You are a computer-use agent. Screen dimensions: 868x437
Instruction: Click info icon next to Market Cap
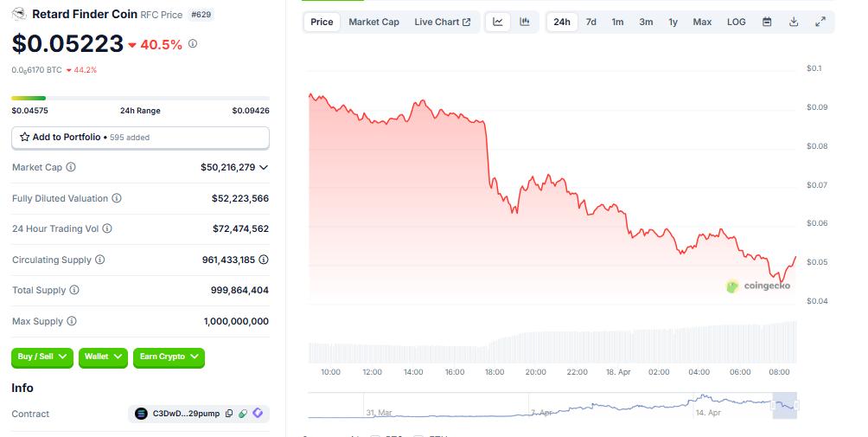pos(71,167)
